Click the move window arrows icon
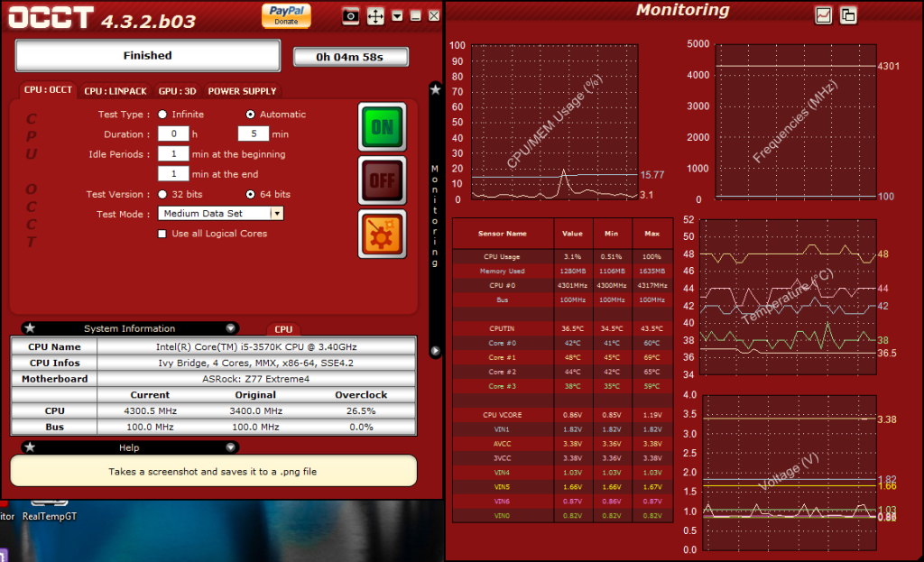 pyautogui.click(x=375, y=16)
